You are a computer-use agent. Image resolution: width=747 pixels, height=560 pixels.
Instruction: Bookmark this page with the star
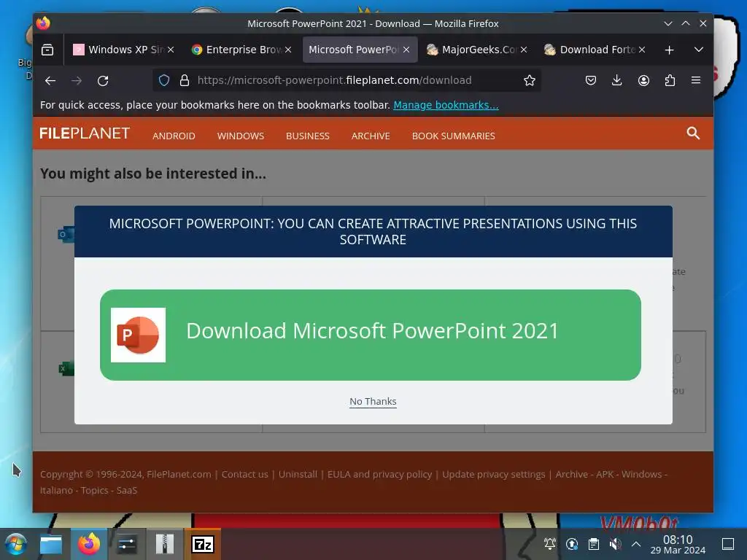(530, 80)
